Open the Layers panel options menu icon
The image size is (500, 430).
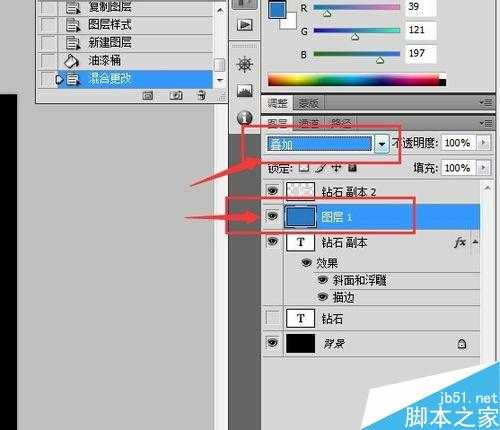(486, 123)
